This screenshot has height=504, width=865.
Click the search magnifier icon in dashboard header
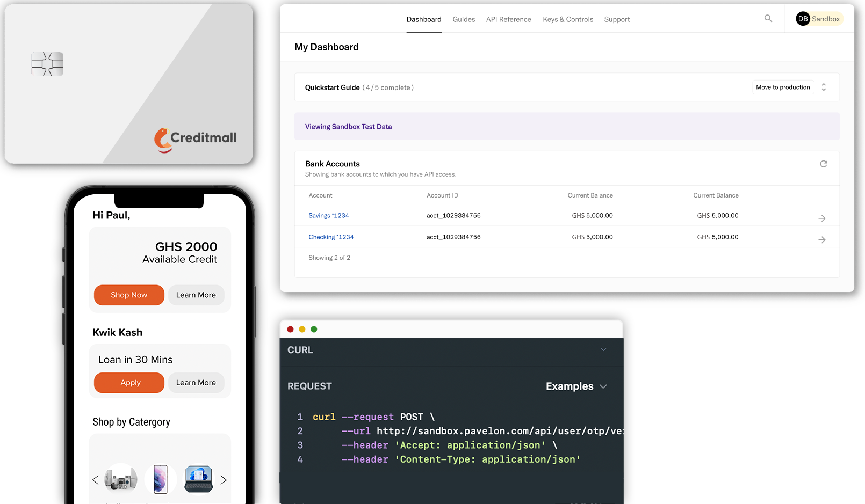tap(768, 19)
